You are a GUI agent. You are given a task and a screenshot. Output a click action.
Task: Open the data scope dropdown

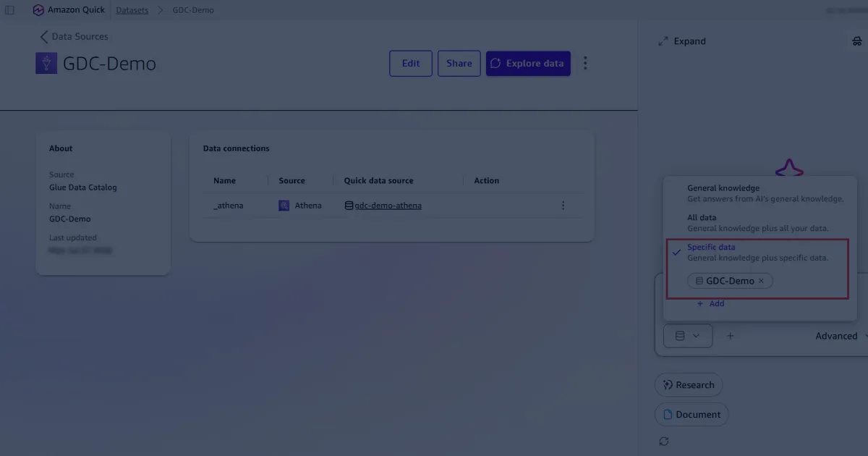(x=688, y=336)
